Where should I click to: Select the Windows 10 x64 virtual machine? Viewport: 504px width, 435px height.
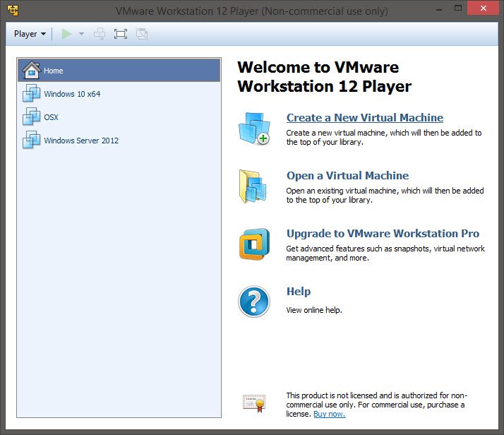[x=119, y=94]
